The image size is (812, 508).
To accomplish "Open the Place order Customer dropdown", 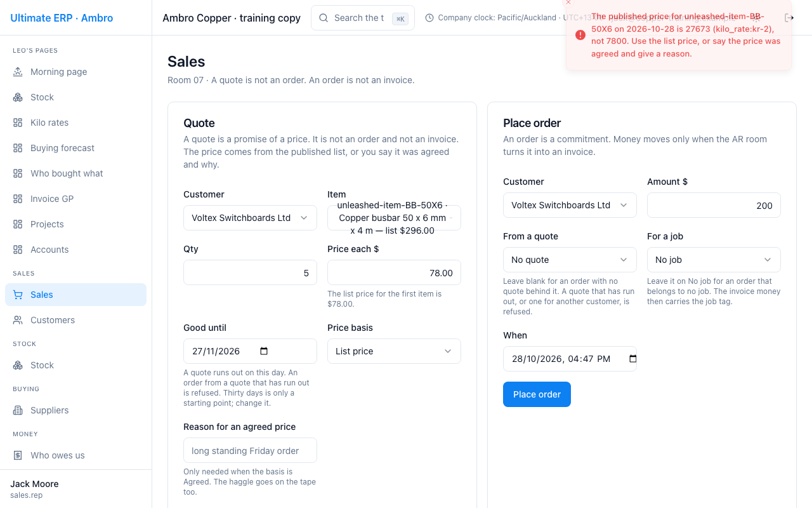I will tap(570, 205).
